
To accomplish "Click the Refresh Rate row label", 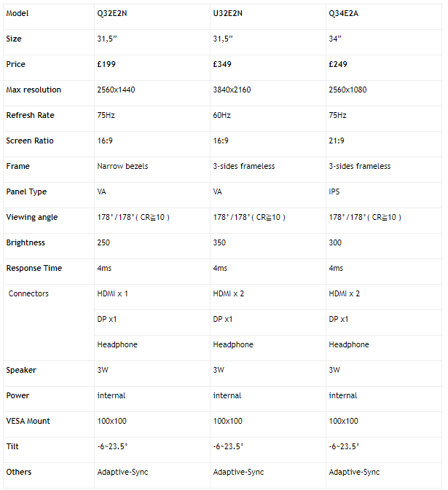I will [30, 115].
